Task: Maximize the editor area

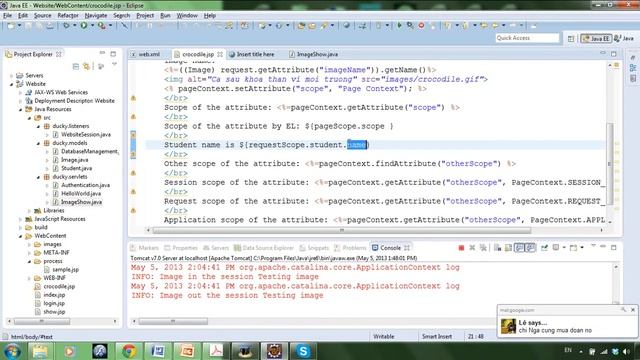Action: [x=613, y=53]
